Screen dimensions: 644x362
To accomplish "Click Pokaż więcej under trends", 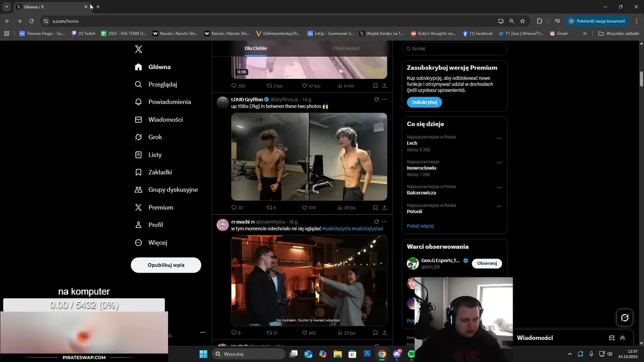I will pyautogui.click(x=420, y=226).
